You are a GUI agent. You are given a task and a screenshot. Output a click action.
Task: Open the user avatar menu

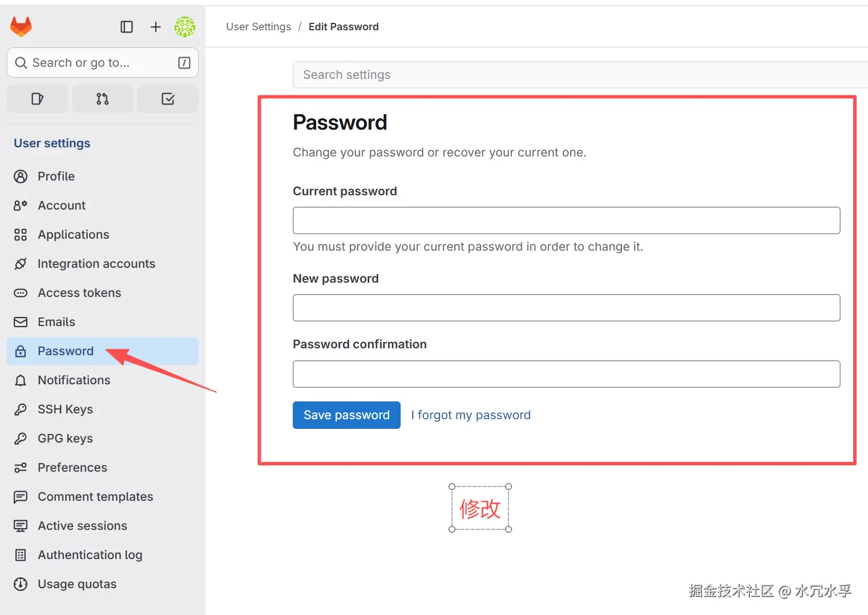185,27
